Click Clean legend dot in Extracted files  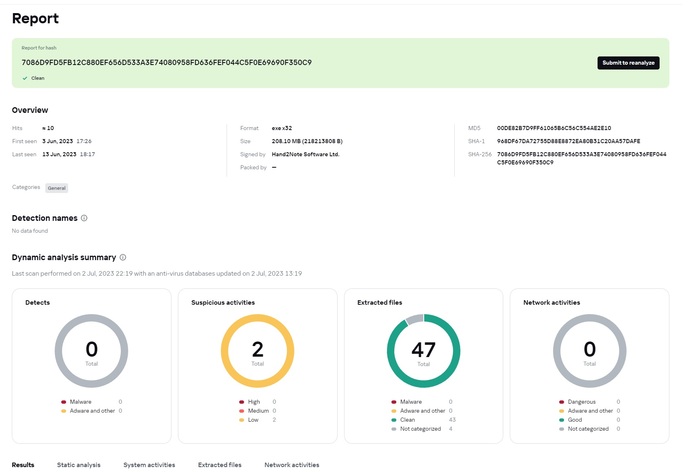coord(394,420)
